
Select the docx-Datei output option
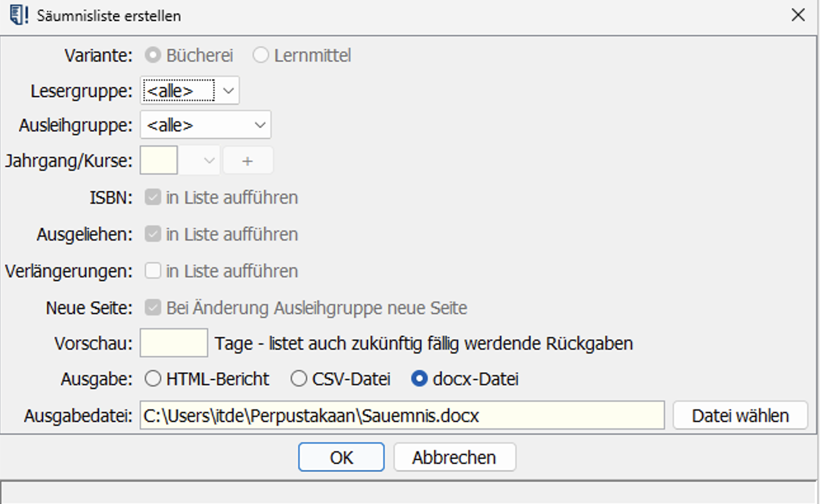(x=419, y=380)
